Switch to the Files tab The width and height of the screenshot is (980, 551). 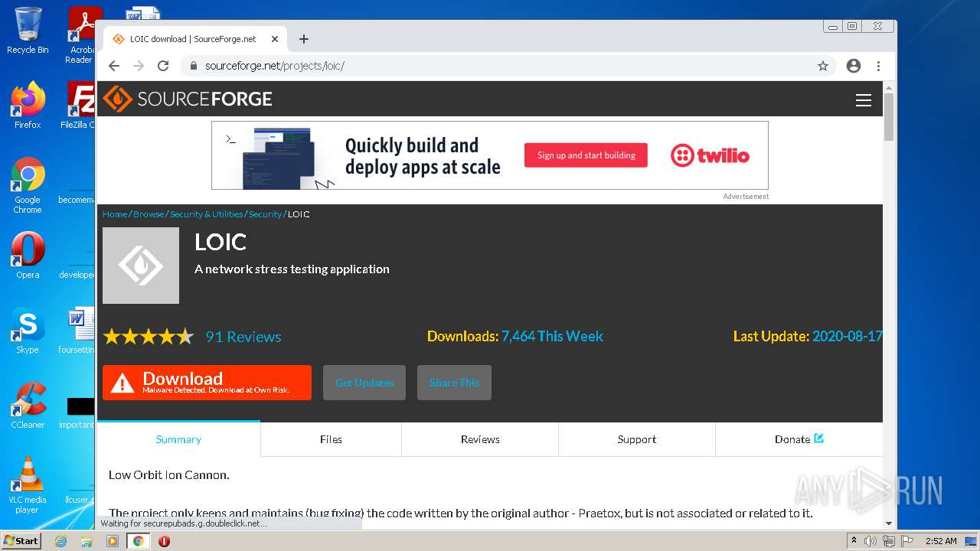click(331, 439)
